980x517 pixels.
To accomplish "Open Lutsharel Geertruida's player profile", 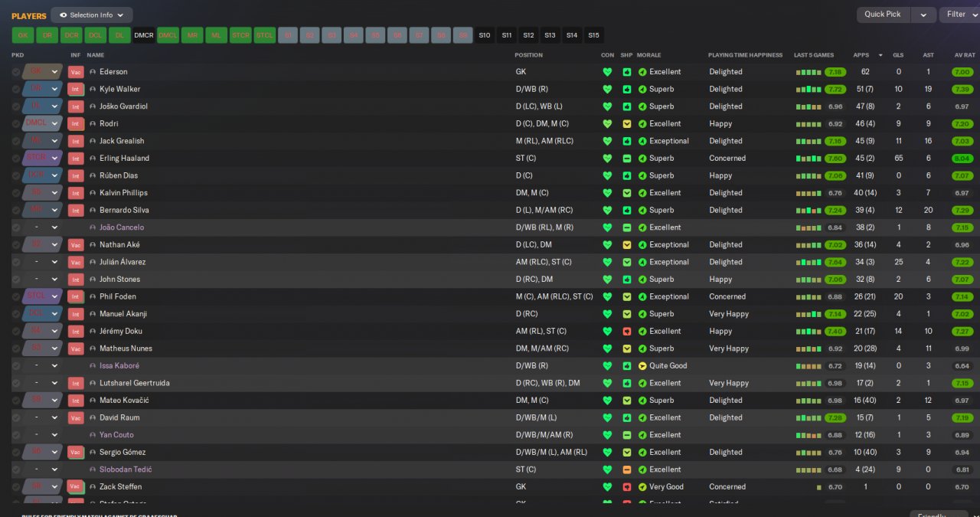I will coord(135,383).
